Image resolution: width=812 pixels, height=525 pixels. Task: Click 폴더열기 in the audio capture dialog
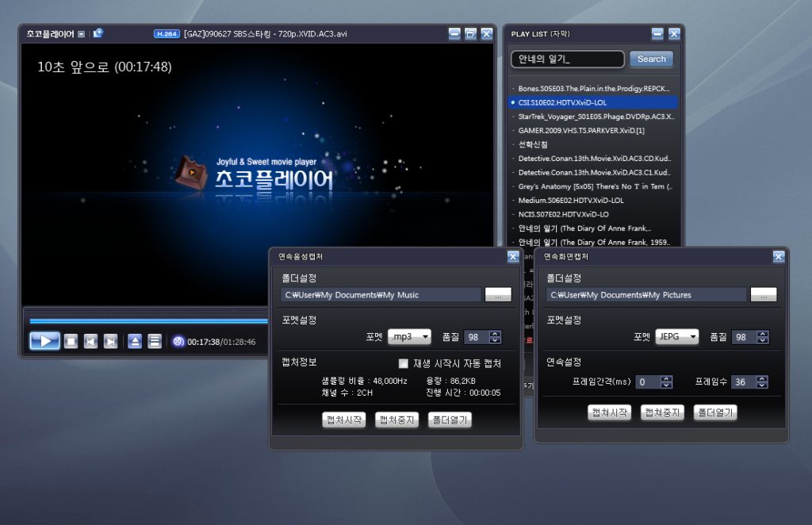450,420
